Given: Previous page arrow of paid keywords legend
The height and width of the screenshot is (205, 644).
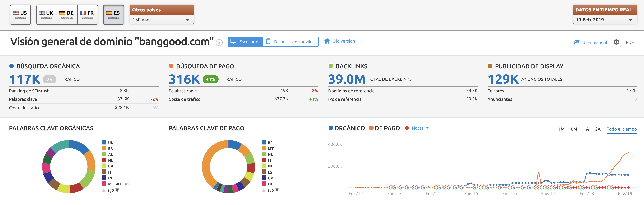Looking at the screenshot, I should pos(263,190).
